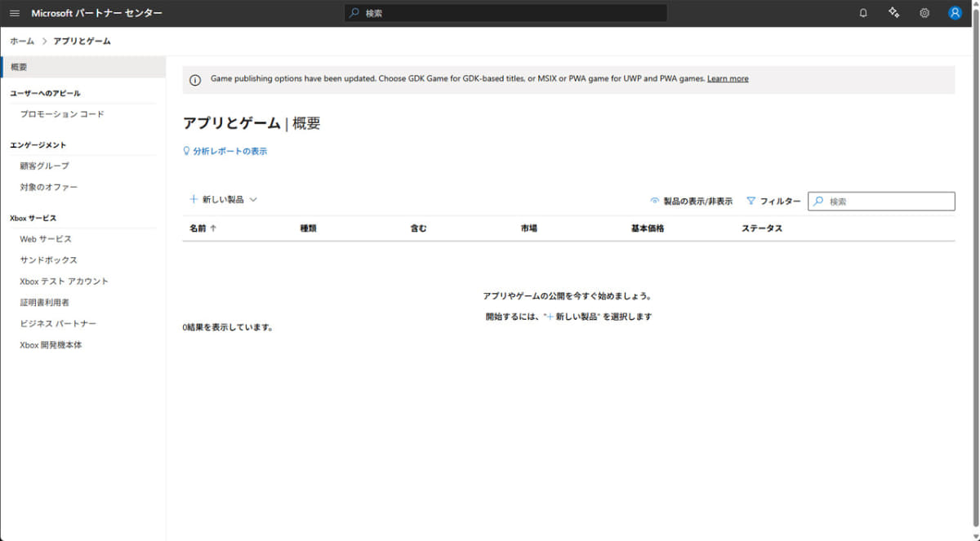980x541 pixels.
Task: Click Microsoft パートナー センター title
Action: 96,13
